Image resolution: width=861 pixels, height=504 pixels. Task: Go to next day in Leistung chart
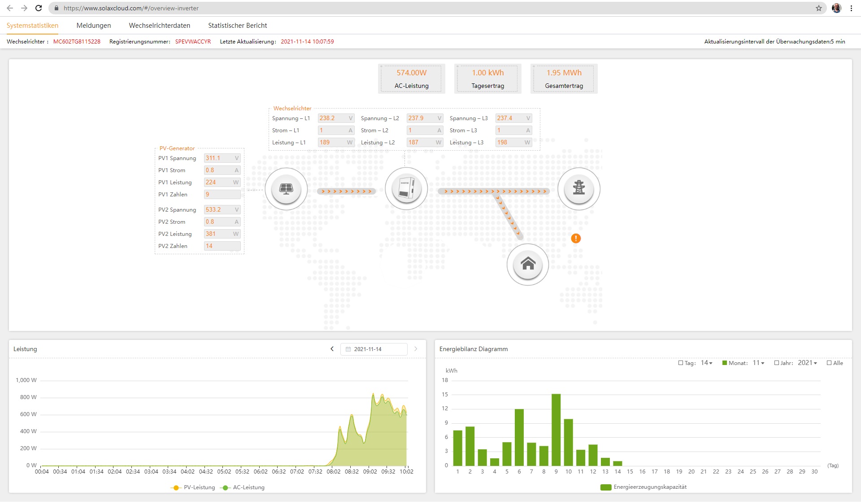tap(416, 349)
